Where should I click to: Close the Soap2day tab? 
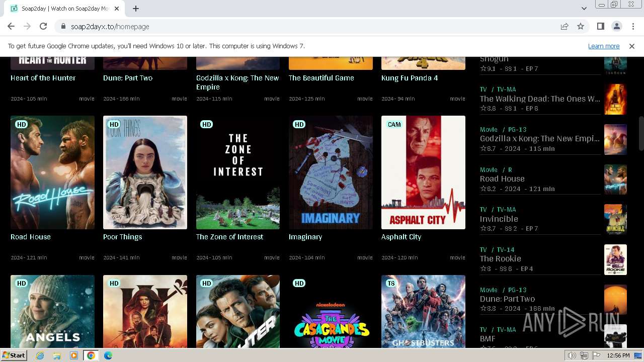point(117,9)
